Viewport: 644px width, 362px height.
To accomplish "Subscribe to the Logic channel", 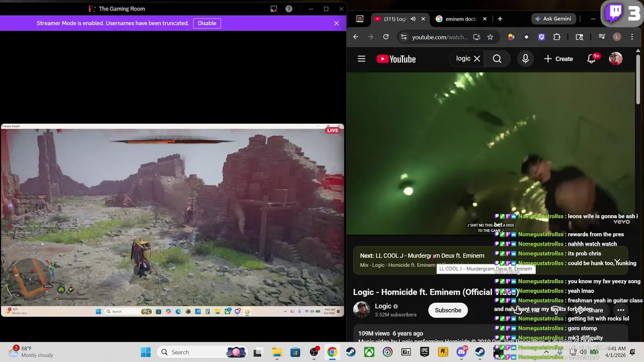I will [448, 310].
